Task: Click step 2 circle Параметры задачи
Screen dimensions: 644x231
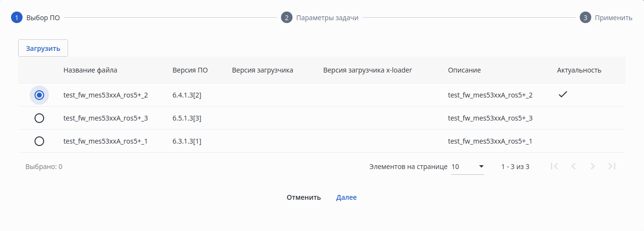Action: click(x=287, y=18)
